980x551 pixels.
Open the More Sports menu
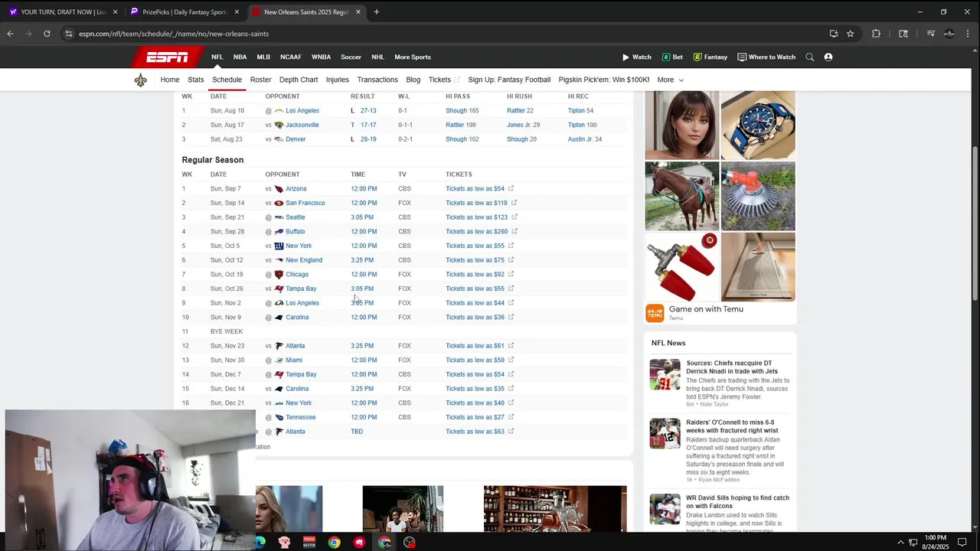tap(413, 57)
